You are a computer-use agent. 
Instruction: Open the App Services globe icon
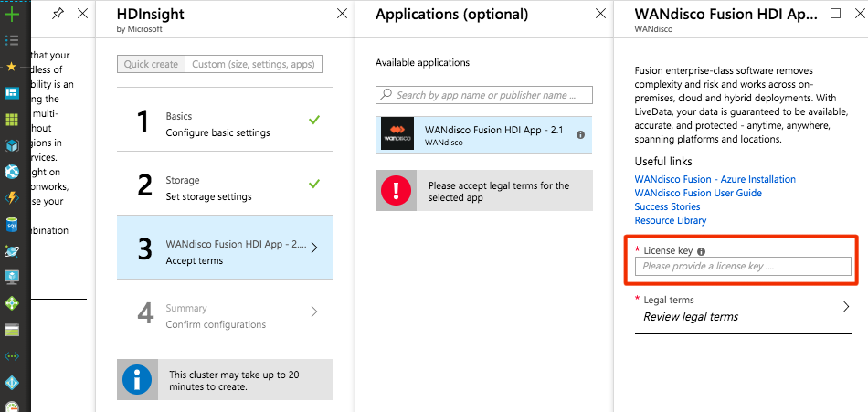[12, 173]
